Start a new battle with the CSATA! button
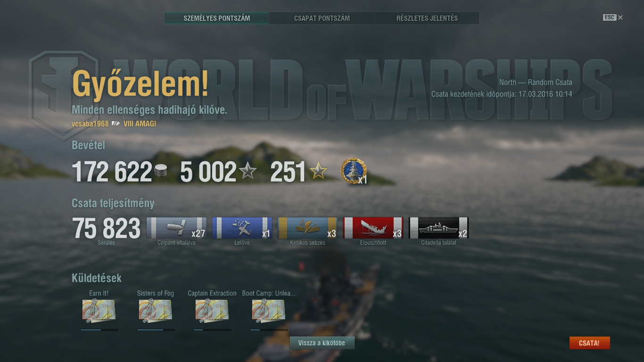The image size is (644, 362). [x=589, y=343]
